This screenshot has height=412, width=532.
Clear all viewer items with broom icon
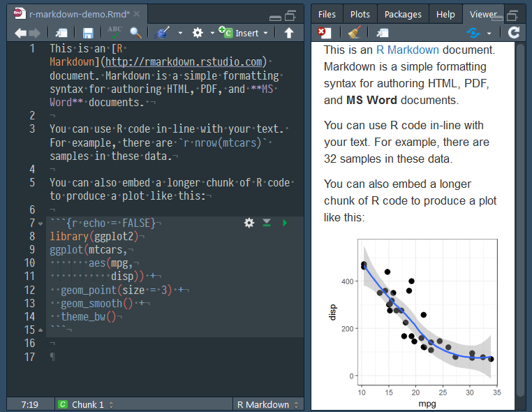coord(354,33)
